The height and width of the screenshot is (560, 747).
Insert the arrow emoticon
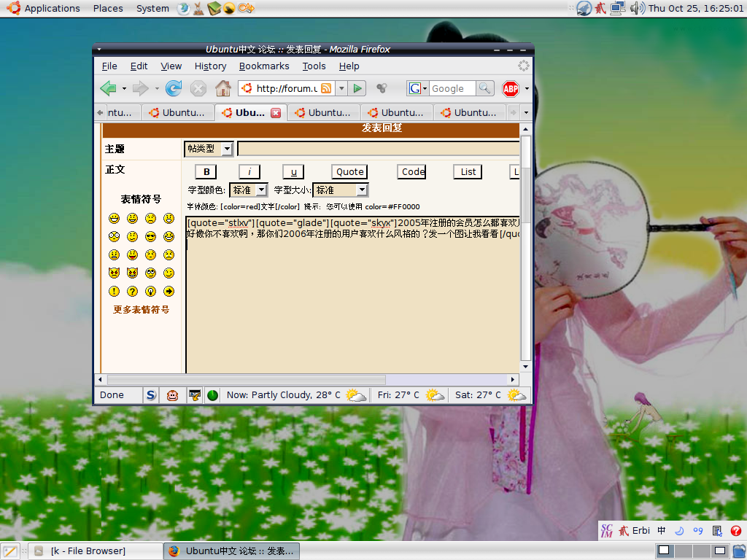[169, 291]
